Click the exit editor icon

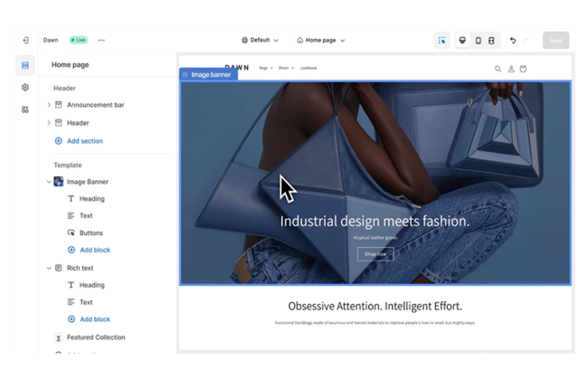coord(25,40)
